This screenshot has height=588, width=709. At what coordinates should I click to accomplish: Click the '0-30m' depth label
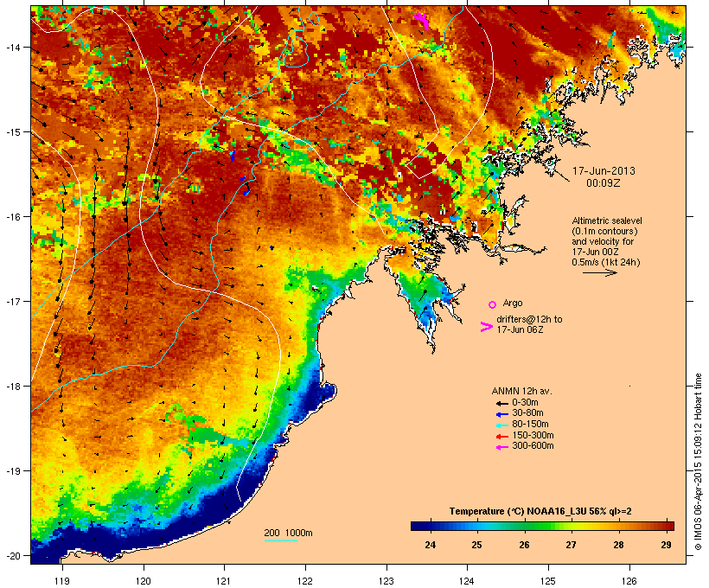click(525, 402)
